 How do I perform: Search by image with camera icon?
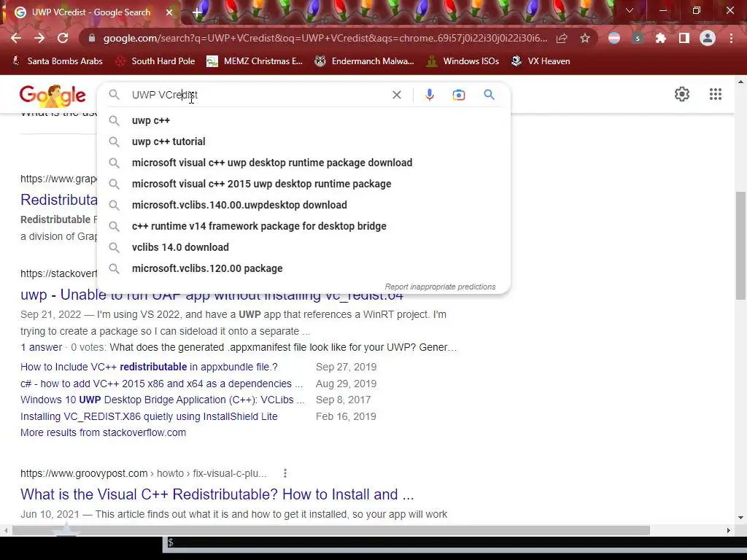[x=458, y=95]
